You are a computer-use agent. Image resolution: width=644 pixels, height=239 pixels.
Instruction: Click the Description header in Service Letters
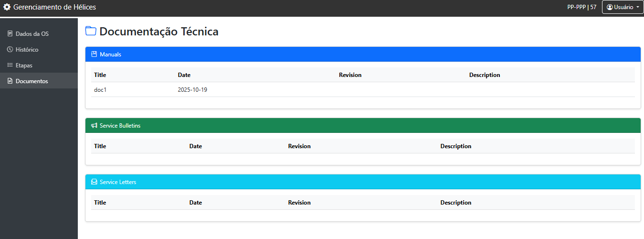point(456,203)
